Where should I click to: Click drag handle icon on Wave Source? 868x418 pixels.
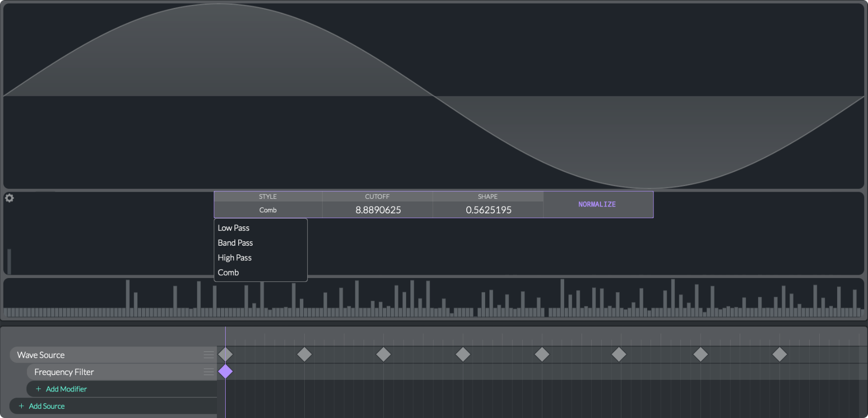click(x=208, y=355)
